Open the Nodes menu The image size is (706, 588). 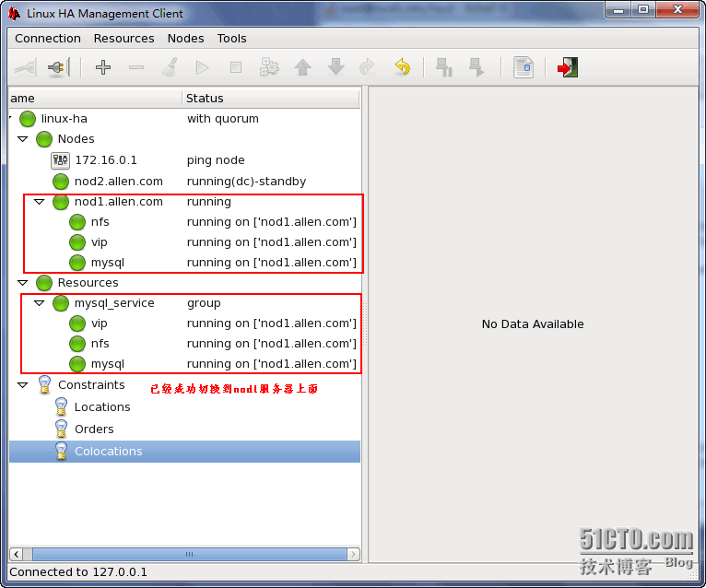[185, 39]
